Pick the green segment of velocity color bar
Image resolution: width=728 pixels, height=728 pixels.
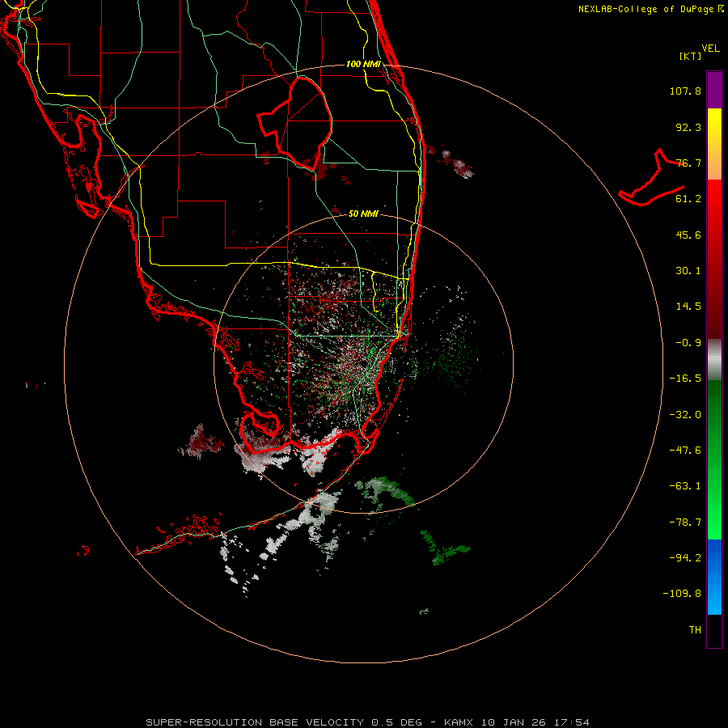click(714, 459)
